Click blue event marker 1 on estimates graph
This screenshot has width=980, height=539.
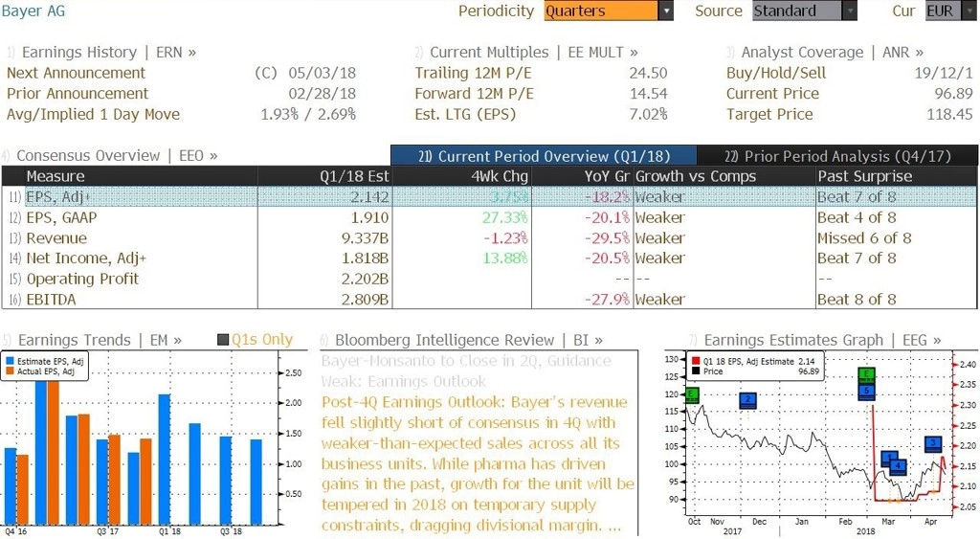pyautogui.click(x=888, y=459)
